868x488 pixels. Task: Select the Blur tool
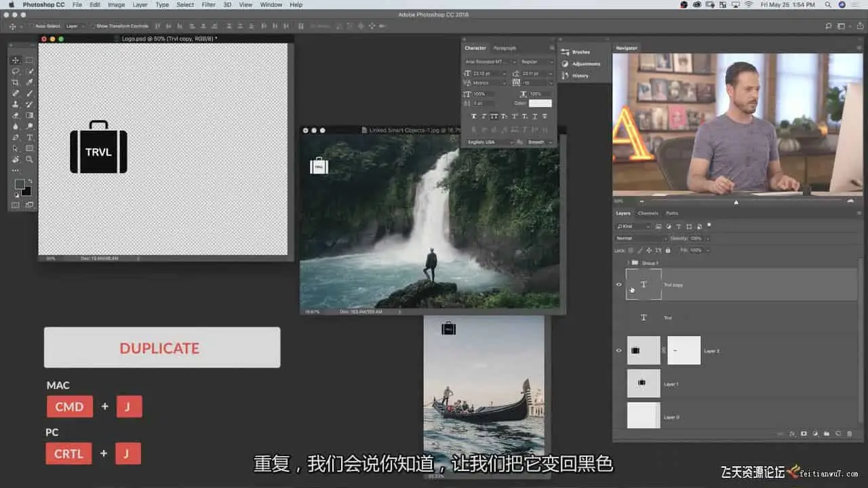point(16,126)
